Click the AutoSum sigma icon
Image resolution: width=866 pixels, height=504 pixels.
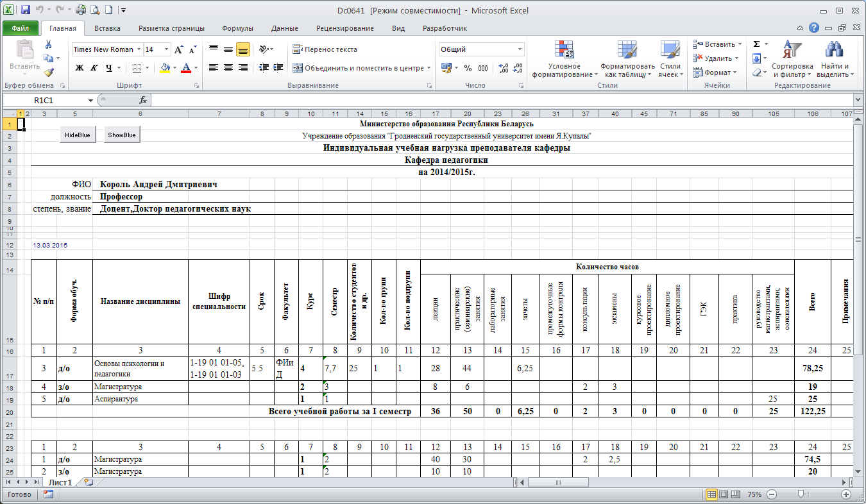[756, 44]
